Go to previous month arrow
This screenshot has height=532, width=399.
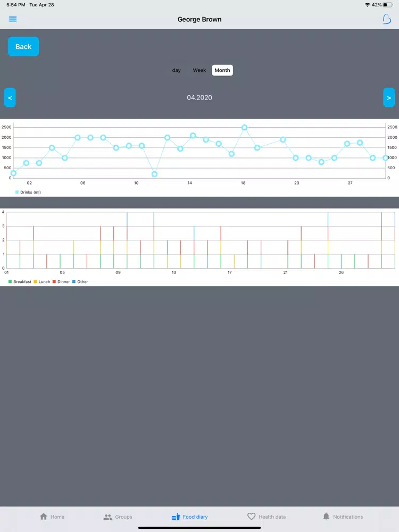pyautogui.click(x=10, y=98)
